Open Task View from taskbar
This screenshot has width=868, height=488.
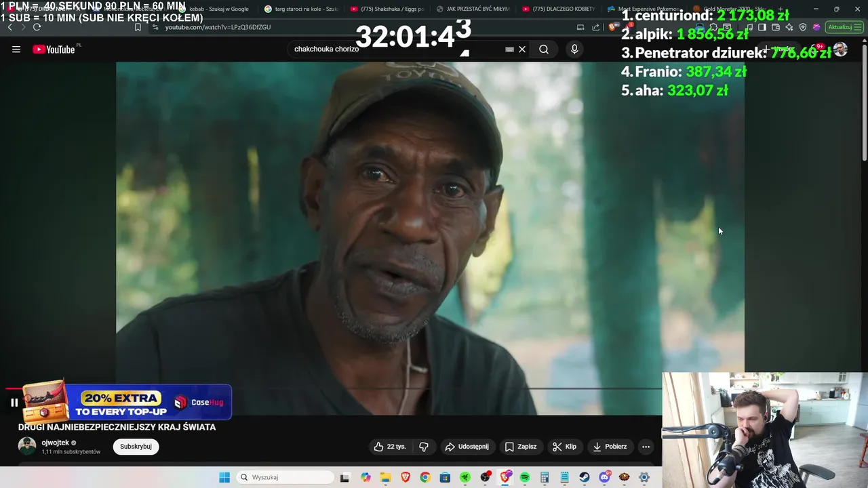(x=344, y=477)
